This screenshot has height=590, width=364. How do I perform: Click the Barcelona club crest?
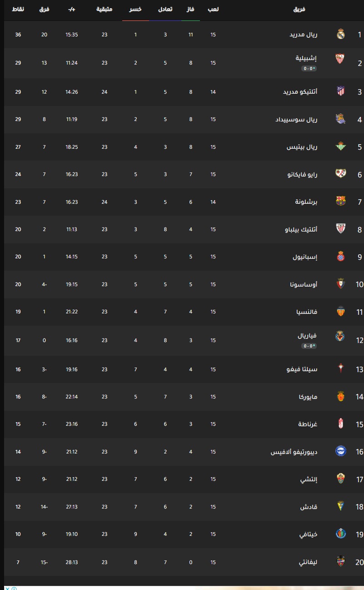pos(340,201)
